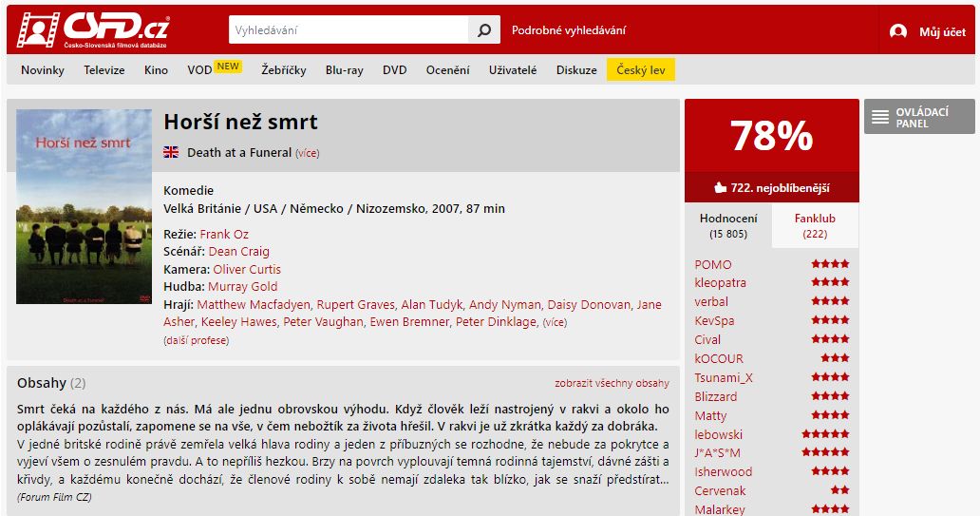Open the Diskuze menu item
980x516 pixels.
(576, 70)
